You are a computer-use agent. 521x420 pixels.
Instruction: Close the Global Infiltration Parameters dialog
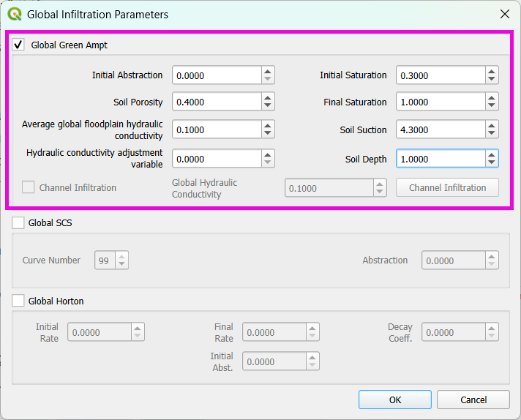(504, 14)
